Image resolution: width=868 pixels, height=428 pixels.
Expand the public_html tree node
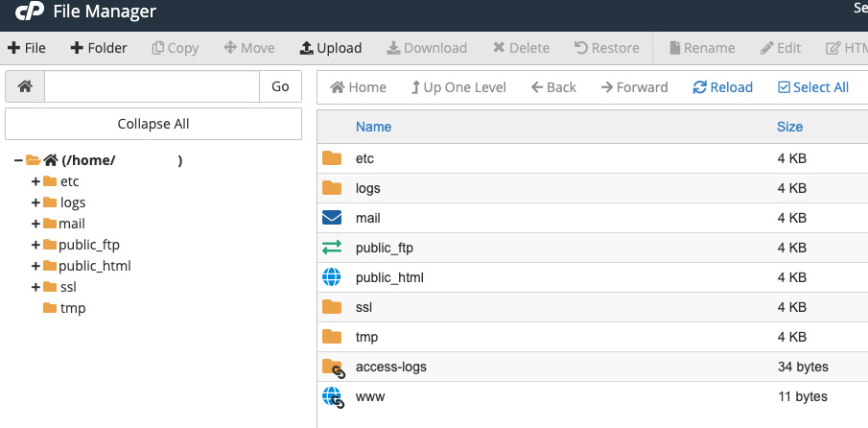click(x=35, y=266)
